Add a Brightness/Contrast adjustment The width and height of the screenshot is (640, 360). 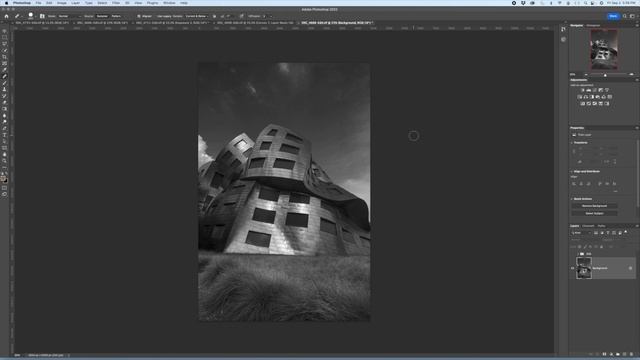point(582,90)
